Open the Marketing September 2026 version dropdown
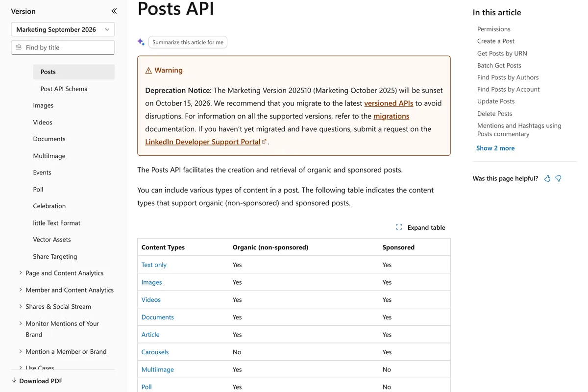 pyautogui.click(x=63, y=29)
